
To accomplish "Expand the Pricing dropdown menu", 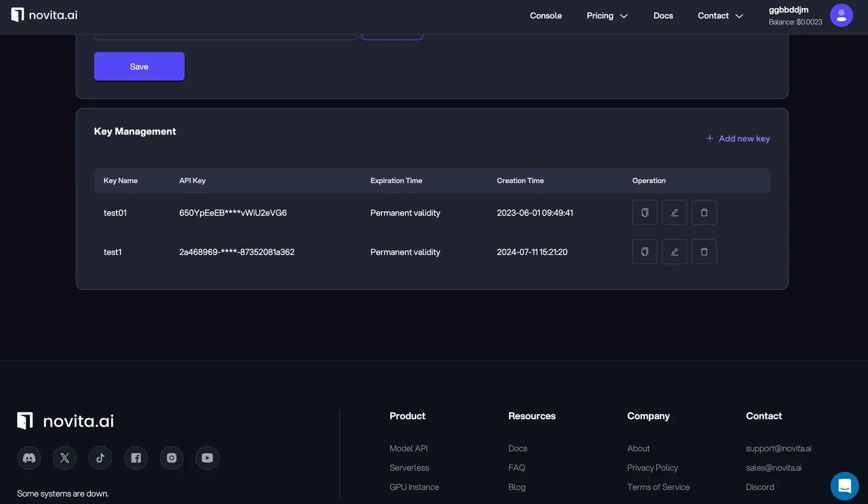I will pos(607,16).
